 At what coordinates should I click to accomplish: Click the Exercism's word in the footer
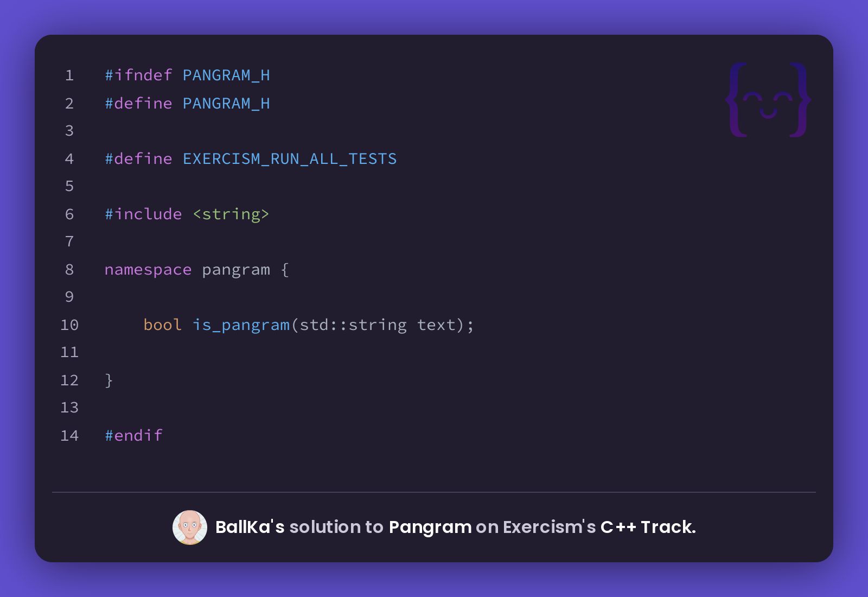[x=549, y=527]
